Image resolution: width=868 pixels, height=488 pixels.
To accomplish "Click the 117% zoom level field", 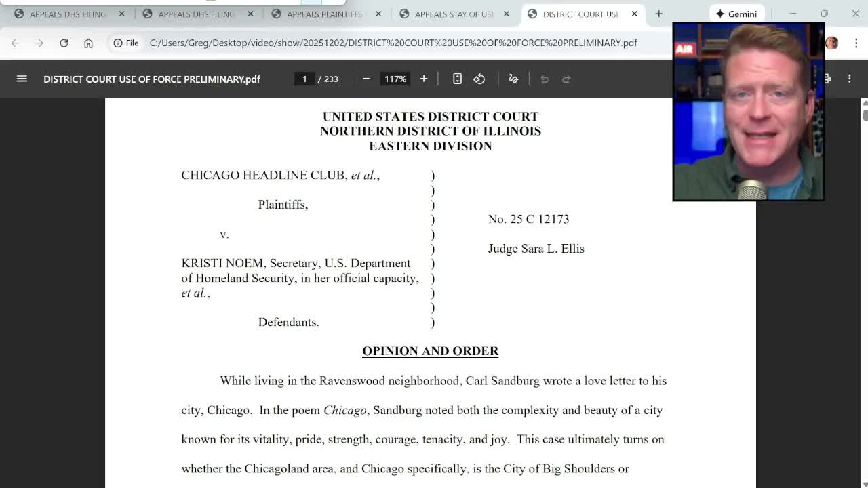I will [x=395, y=79].
